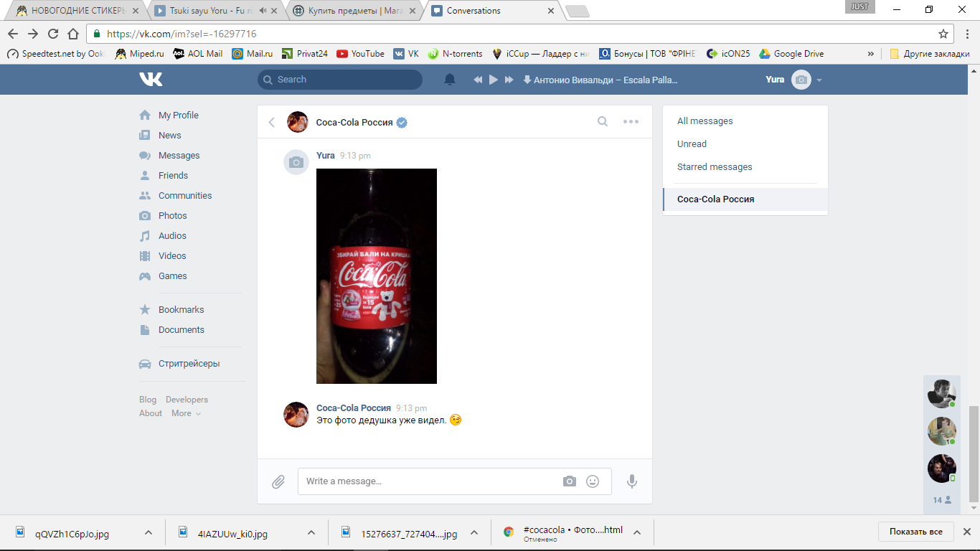Viewport: 980px width, 551px height.
Task: Open the Антонио Вивальди track title in header
Action: pyautogui.click(x=606, y=80)
